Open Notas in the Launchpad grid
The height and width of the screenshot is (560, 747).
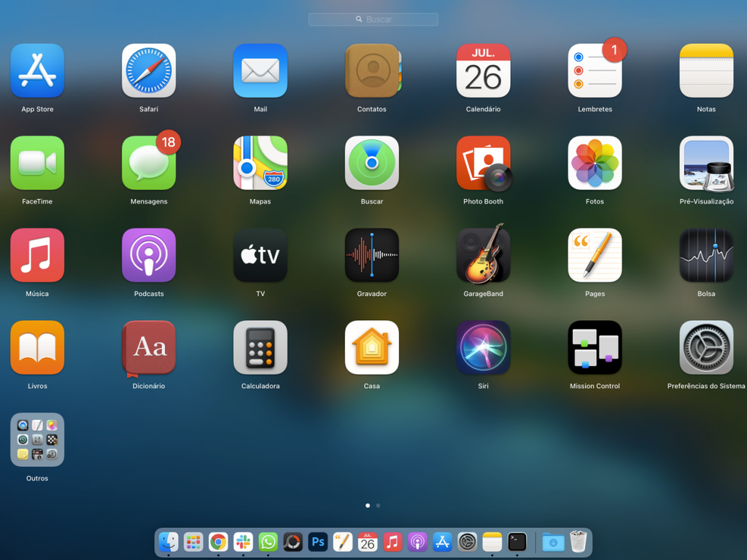click(706, 71)
